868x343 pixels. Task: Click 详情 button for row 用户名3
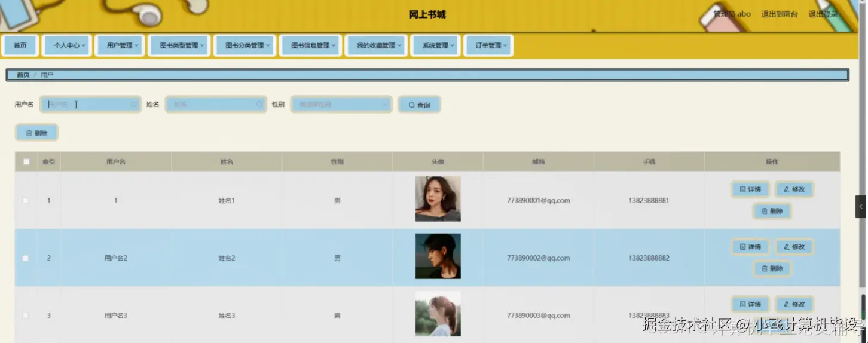750,304
